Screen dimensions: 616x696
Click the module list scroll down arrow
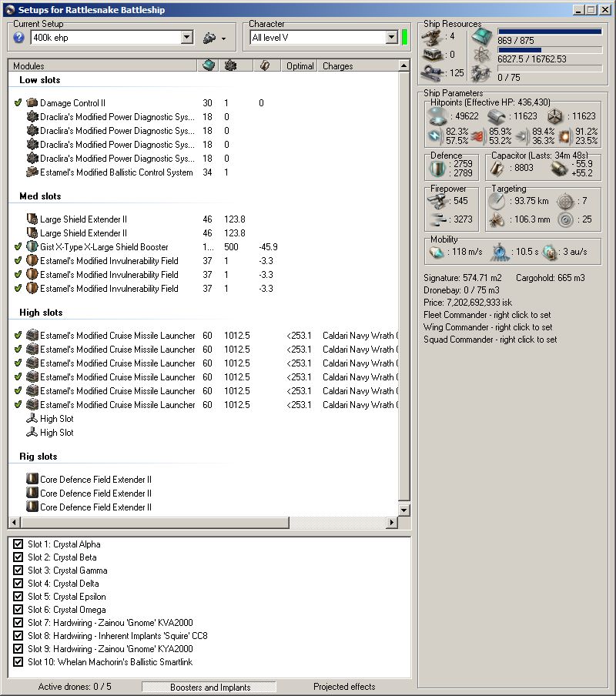coord(403,510)
